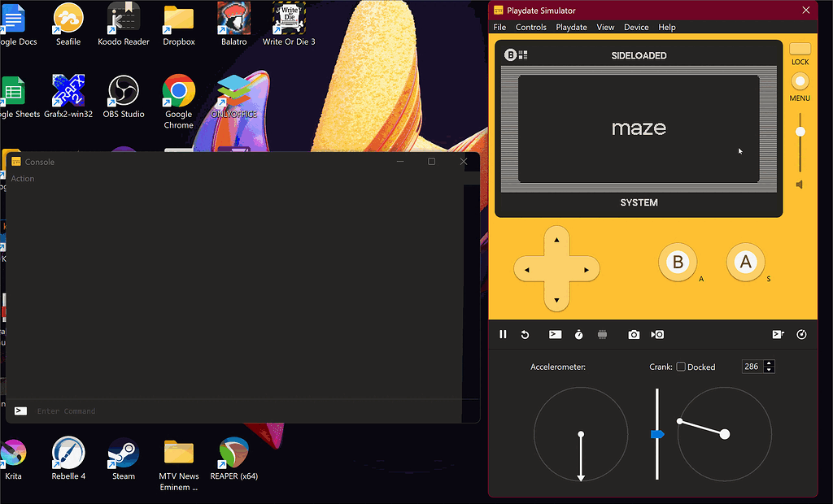Launch Write Or Die 3 shortcut

(x=289, y=24)
